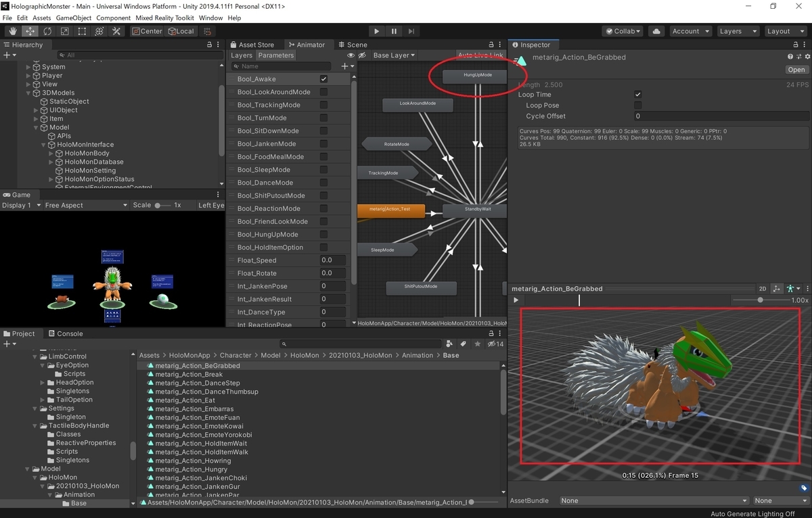
Task: Select the Scale tool
Action: [65, 31]
